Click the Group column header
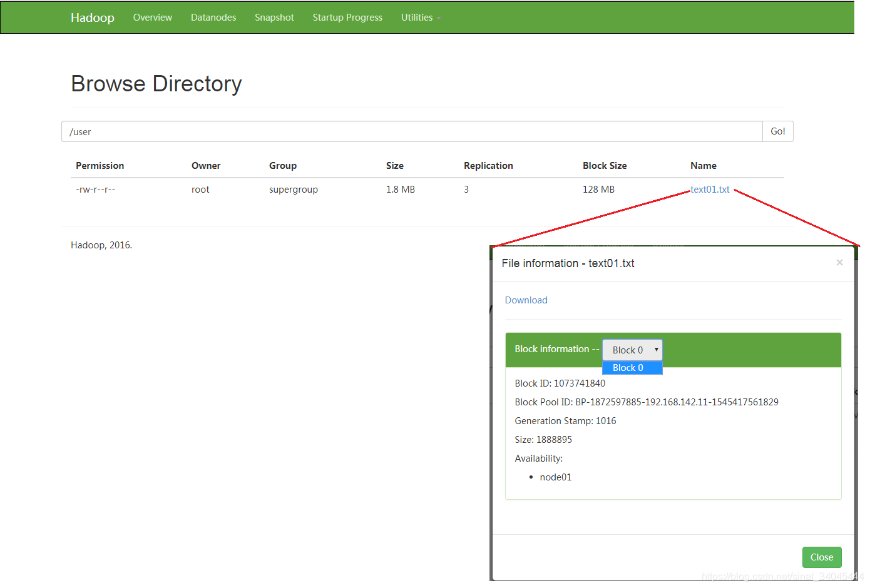 283,166
